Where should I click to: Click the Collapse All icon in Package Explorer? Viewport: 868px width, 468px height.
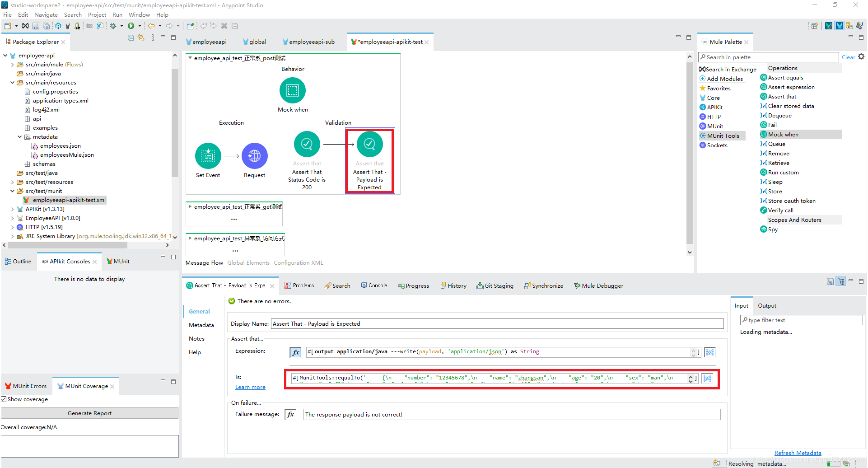(131, 38)
